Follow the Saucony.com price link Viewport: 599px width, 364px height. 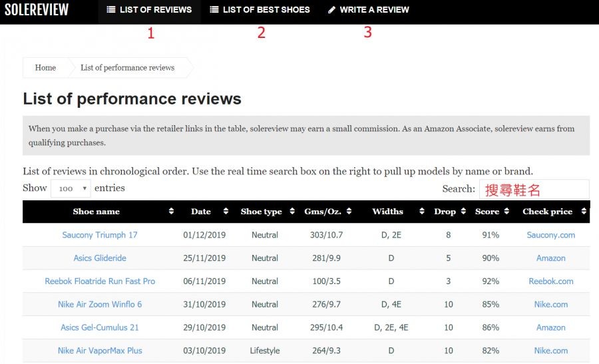[x=551, y=235]
